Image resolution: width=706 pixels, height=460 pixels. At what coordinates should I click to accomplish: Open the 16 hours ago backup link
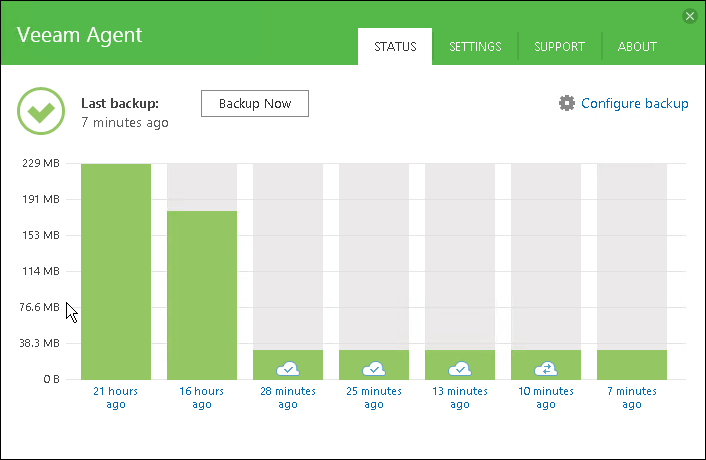coord(202,397)
